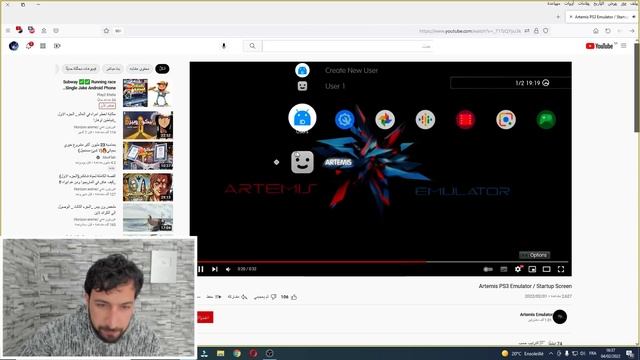Reload the page with refresh button

[x=608, y=31]
